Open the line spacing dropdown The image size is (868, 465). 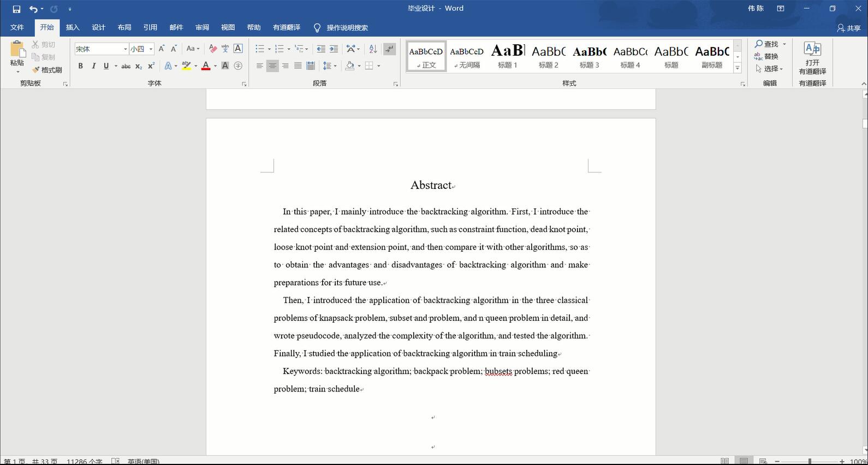335,66
